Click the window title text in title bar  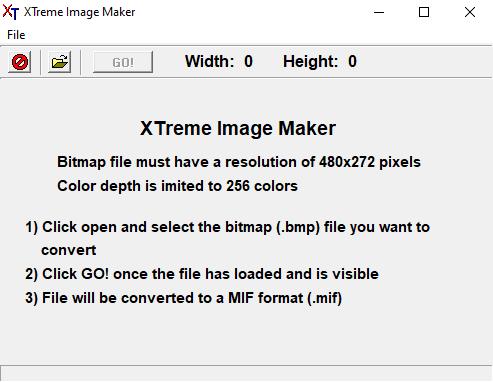pos(80,12)
